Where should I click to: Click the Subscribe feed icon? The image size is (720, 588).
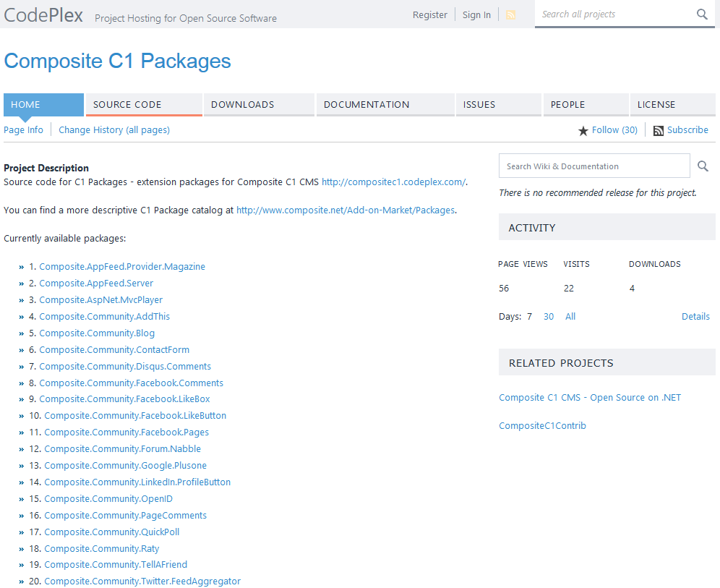click(x=658, y=131)
